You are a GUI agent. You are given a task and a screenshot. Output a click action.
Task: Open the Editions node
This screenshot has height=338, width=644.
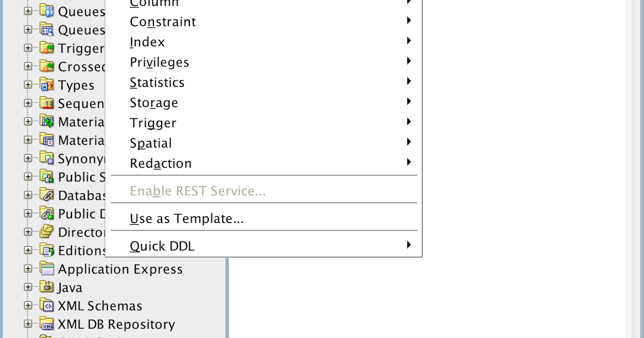[28, 251]
